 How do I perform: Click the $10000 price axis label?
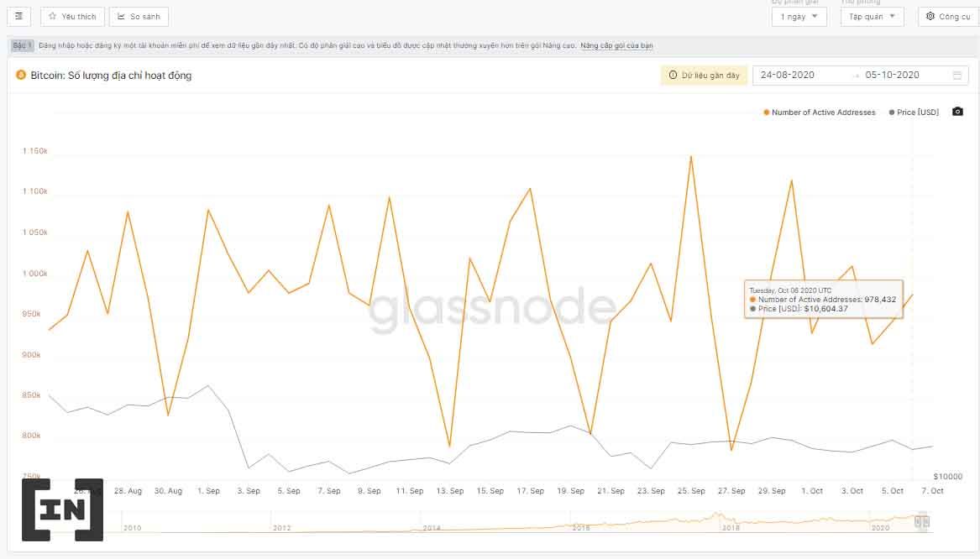pos(947,477)
